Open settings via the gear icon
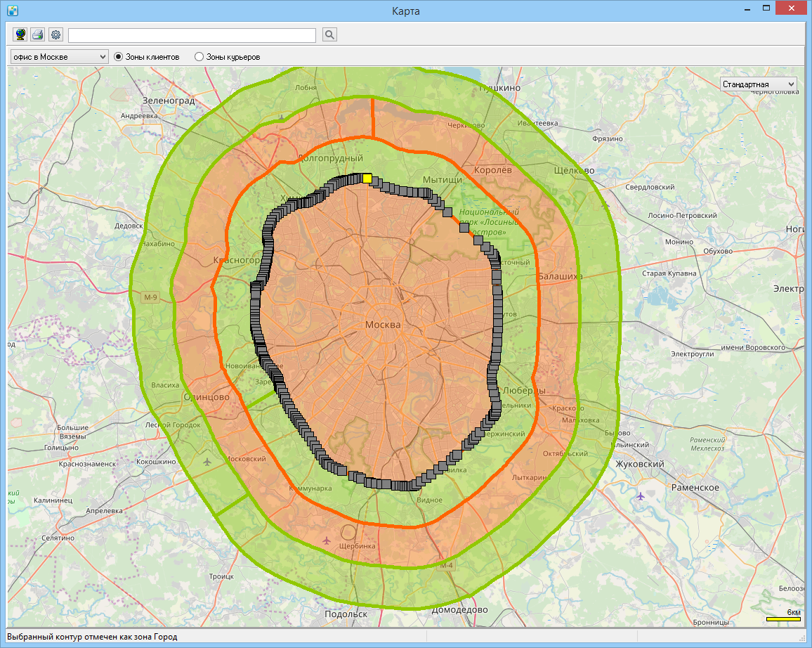Image resolution: width=812 pixels, height=648 pixels. pyautogui.click(x=55, y=34)
